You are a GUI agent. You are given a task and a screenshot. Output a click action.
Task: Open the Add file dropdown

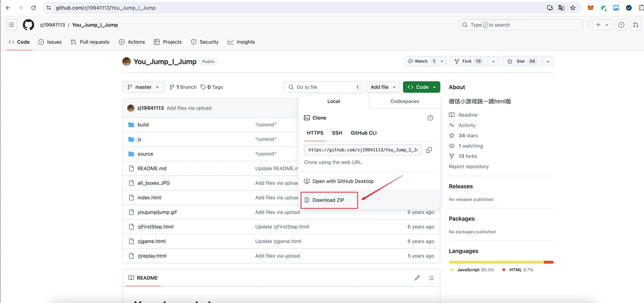pos(383,87)
